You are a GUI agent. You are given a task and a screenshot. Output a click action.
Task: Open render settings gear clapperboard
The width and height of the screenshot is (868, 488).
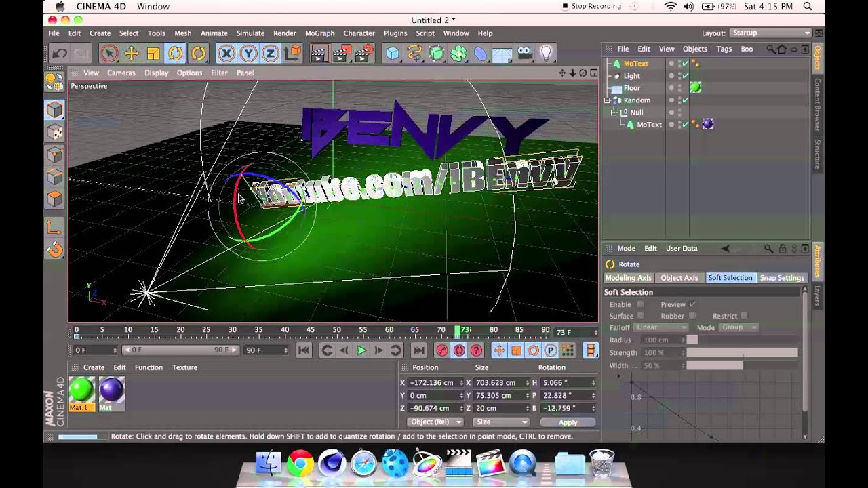click(x=365, y=54)
